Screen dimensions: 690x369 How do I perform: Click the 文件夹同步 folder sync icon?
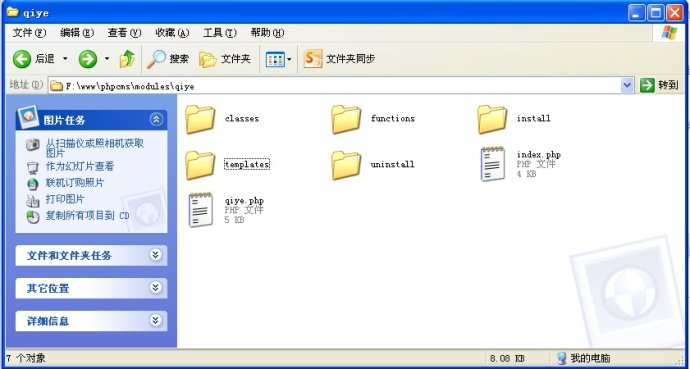(x=313, y=58)
